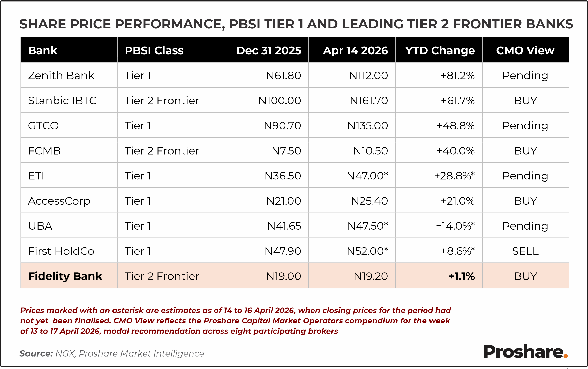Click the YTD Change column header

[440, 50]
